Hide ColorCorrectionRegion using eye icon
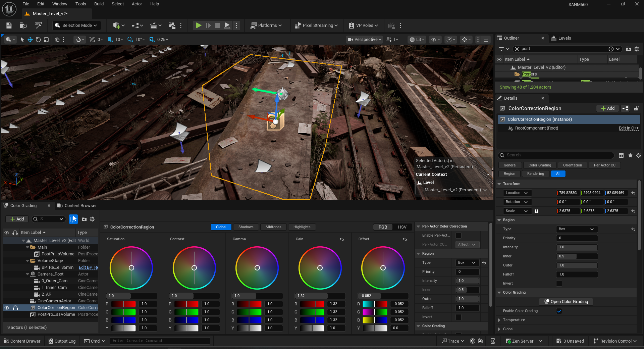This screenshot has height=349, width=644. 6,308
